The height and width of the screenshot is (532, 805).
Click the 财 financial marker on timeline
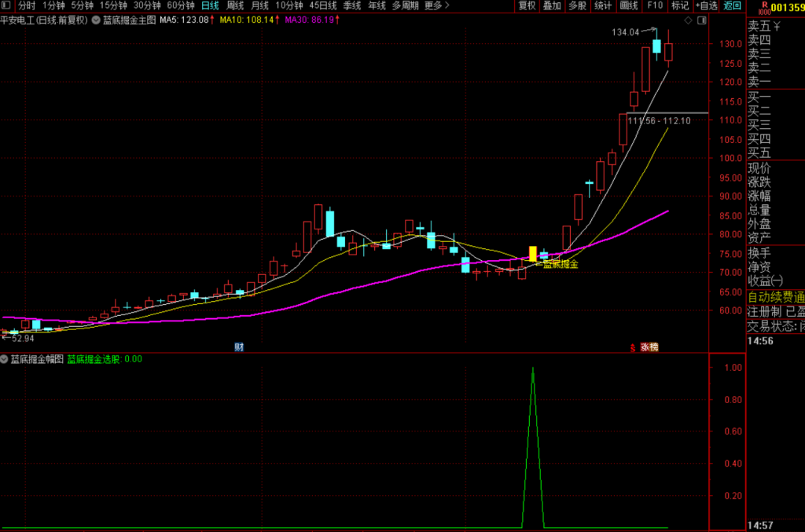pos(239,347)
